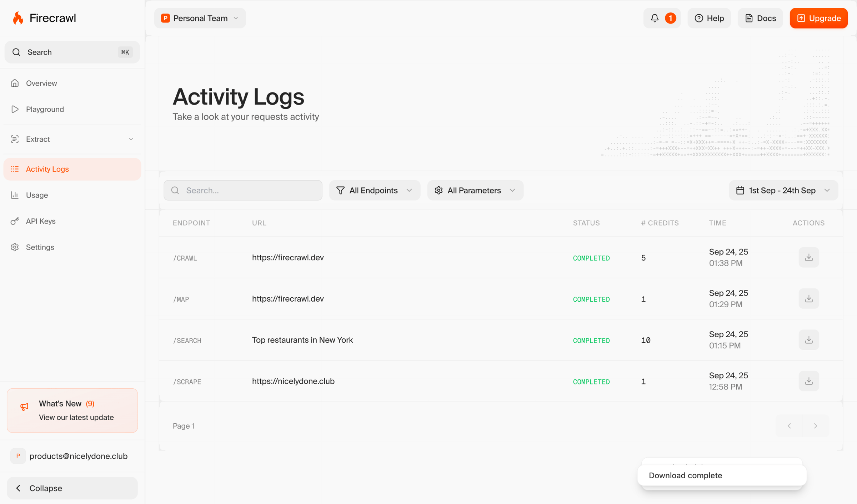Click the Overview home icon
Screen dimensions: 857x504
pos(15,83)
